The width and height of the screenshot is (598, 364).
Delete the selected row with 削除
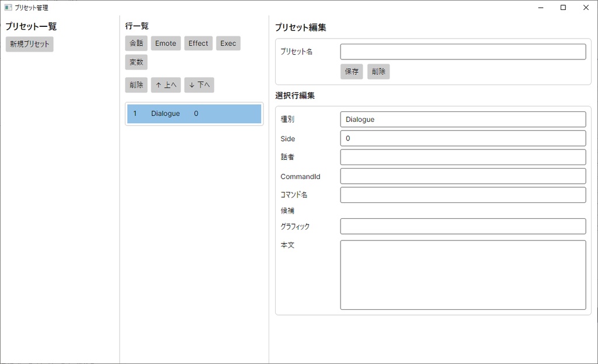(x=136, y=85)
